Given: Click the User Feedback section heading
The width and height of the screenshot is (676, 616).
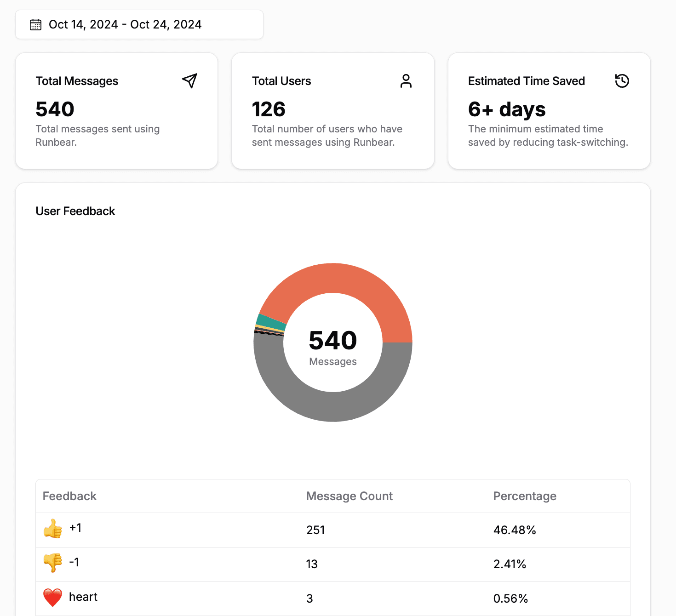Looking at the screenshot, I should click(x=75, y=211).
